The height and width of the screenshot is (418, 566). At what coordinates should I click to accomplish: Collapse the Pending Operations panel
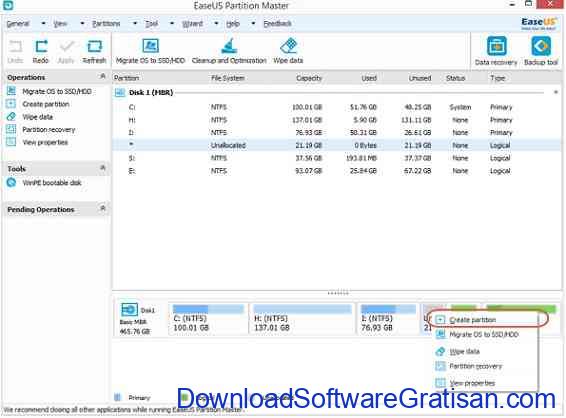click(103, 208)
